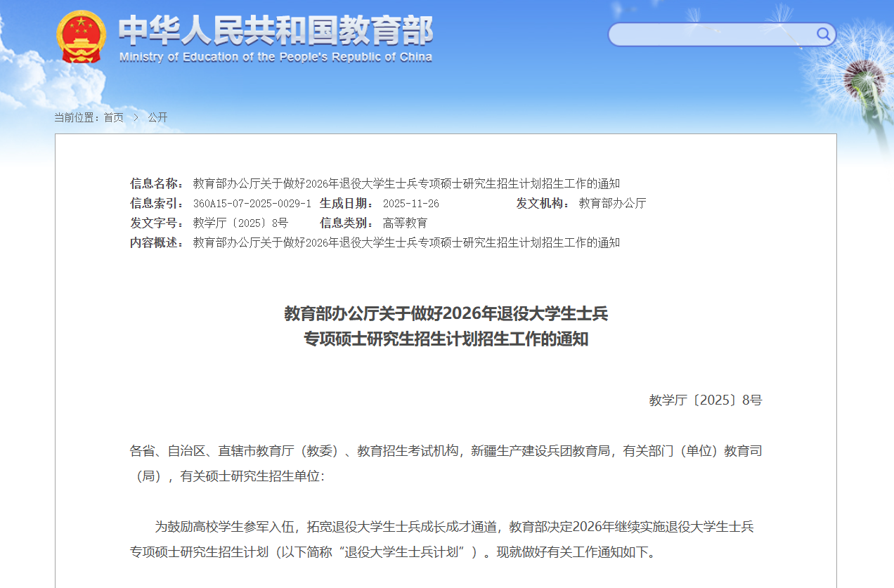Click the search magnifier icon
The width and height of the screenshot is (894, 588).
pyautogui.click(x=823, y=34)
